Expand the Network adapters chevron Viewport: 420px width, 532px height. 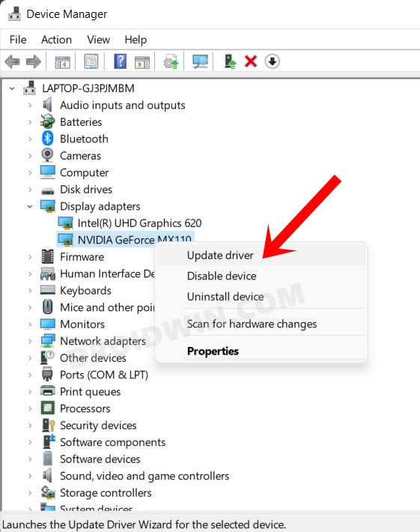30,341
